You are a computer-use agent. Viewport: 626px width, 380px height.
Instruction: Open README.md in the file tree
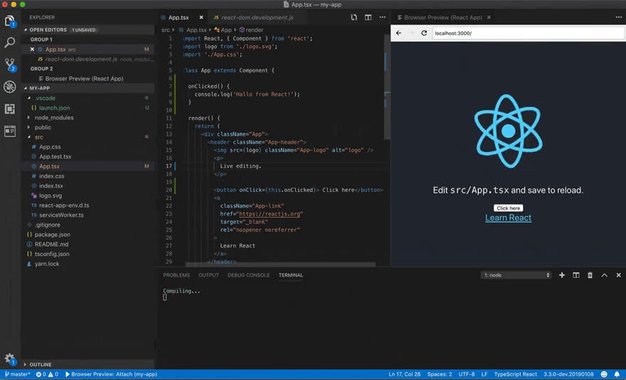click(x=51, y=244)
